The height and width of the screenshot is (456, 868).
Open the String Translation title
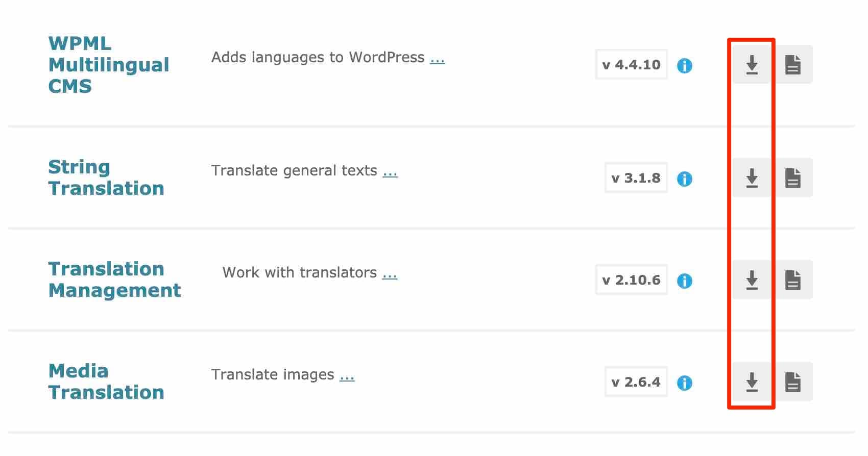[106, 178]
